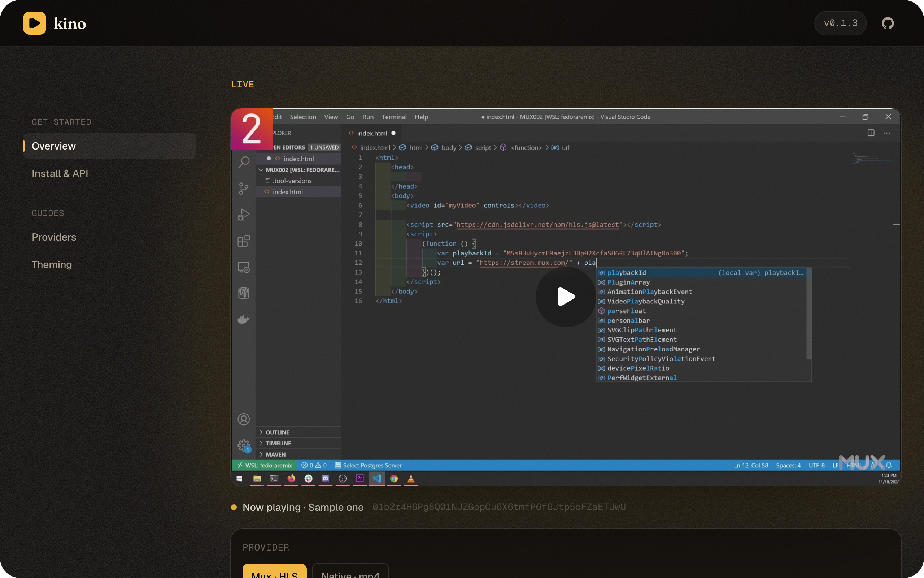Open VLC cone icon in the taskbar

[411, 479]
